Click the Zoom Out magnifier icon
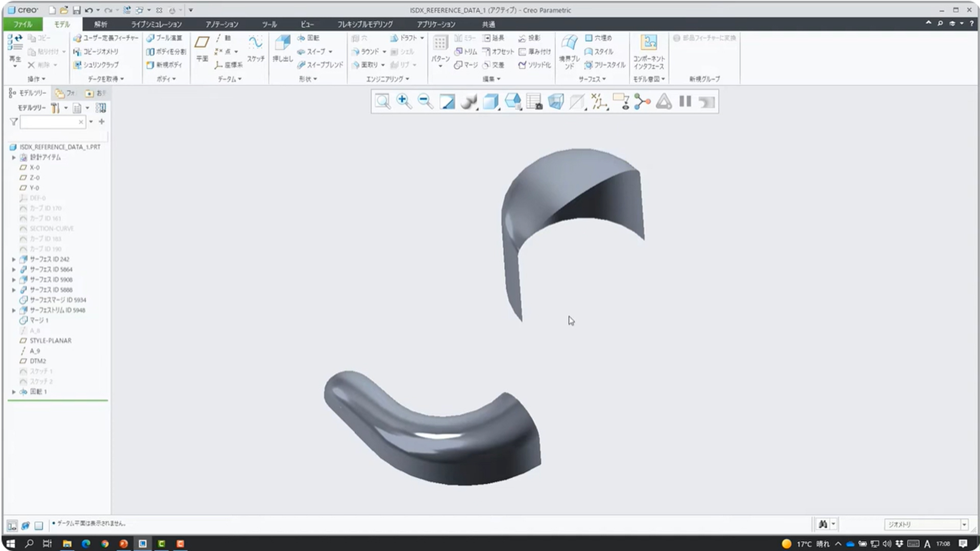The width and height of the screenshot is (980, 551). (x=425, y=102)
